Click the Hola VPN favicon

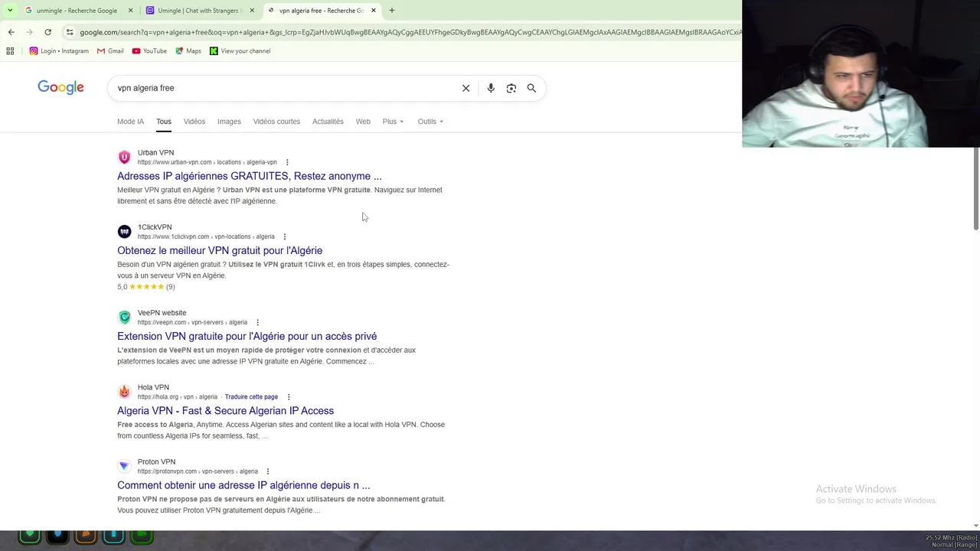tap(124, 392)
